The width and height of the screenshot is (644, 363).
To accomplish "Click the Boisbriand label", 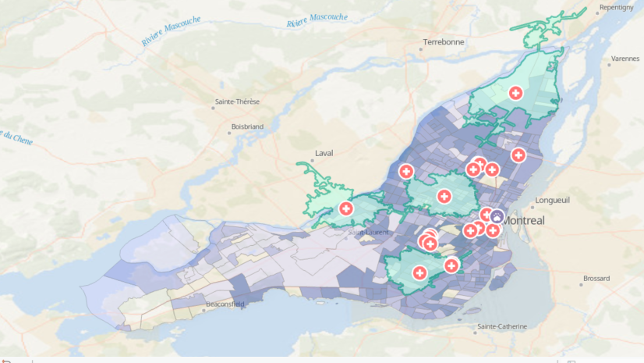I will 247,126.
